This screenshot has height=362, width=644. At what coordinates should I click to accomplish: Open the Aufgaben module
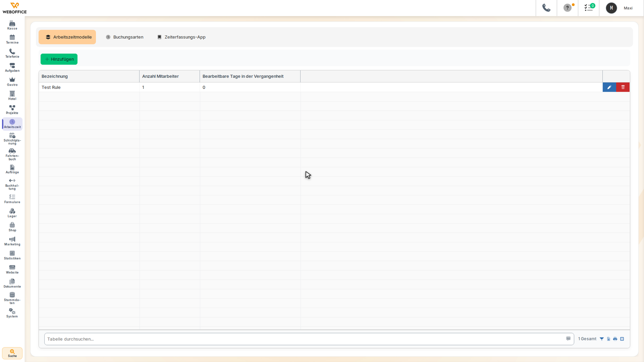click(12, 67)
